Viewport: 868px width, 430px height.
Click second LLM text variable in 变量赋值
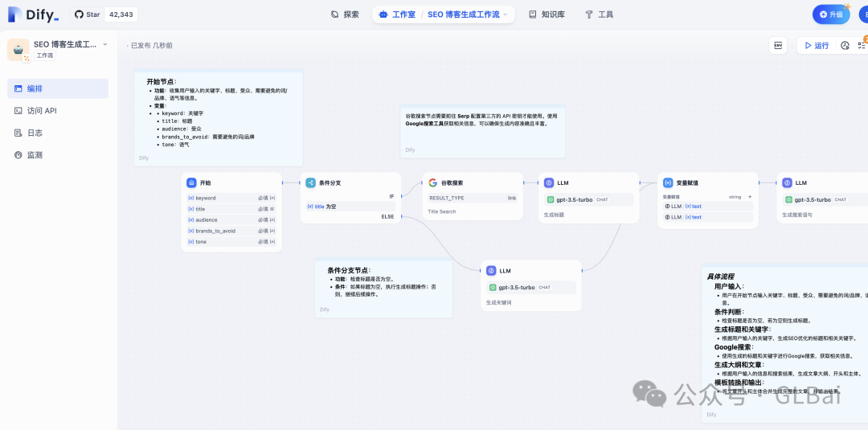[x=708, y=217]
